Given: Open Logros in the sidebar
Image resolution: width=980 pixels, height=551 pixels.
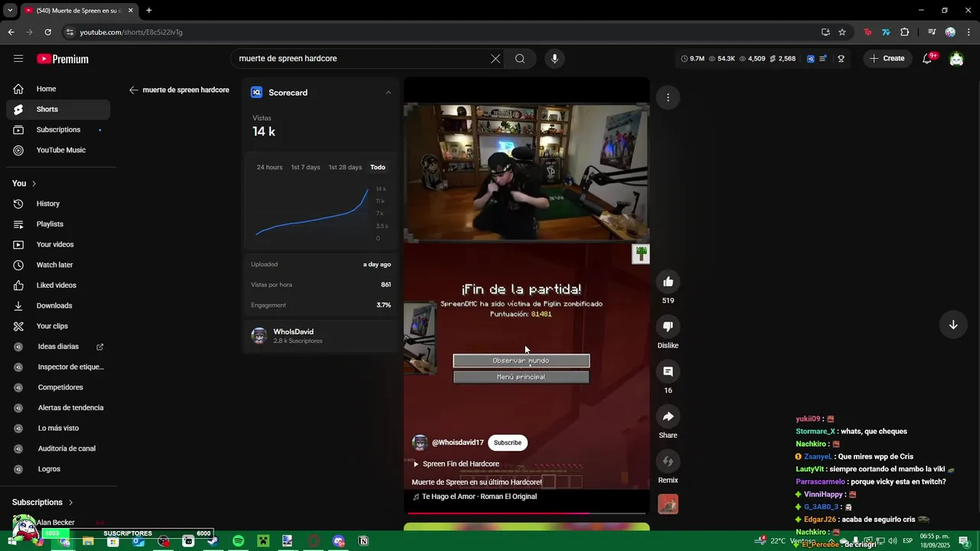Looking at the screenshot, I should pyautogui.click(x=58, y=469).
